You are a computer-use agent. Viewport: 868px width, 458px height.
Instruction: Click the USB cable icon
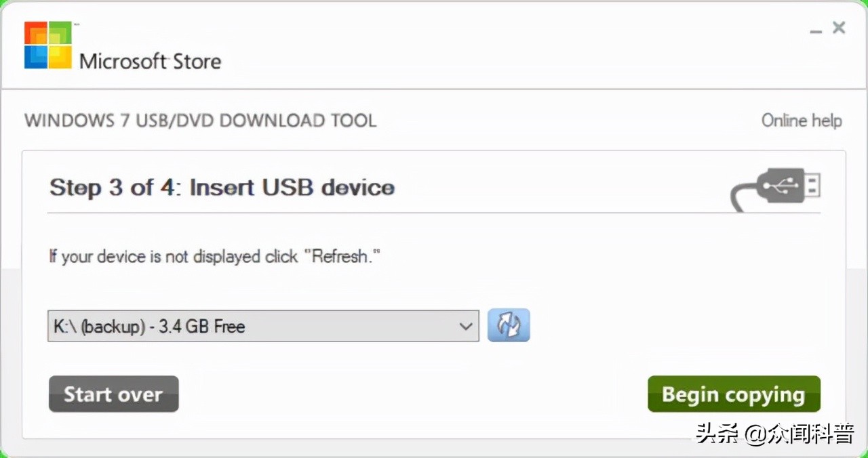(776, 188)
